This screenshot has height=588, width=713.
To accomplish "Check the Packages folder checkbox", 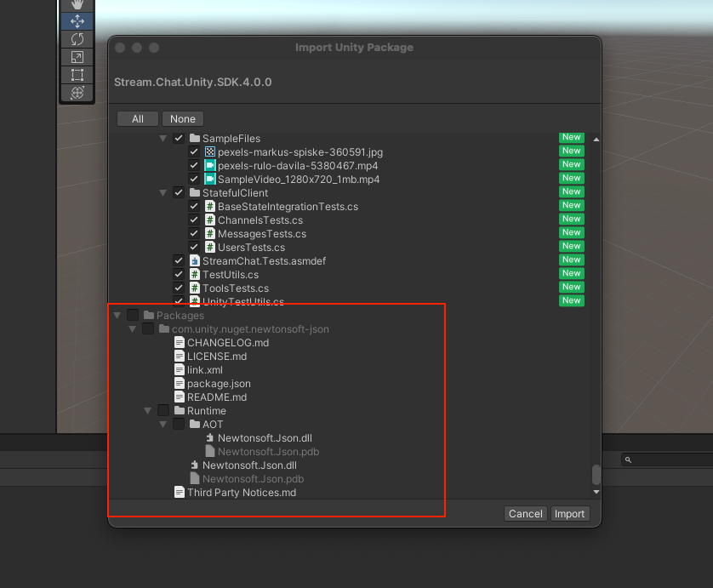I will click(133, 315).
